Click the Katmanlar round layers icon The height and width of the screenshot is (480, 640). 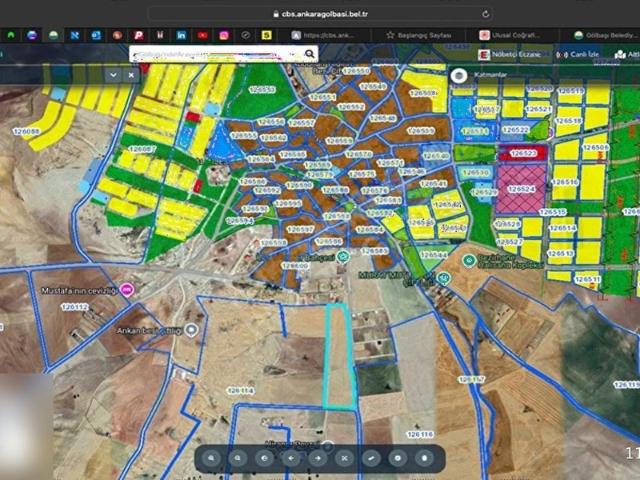pos(459,75)
